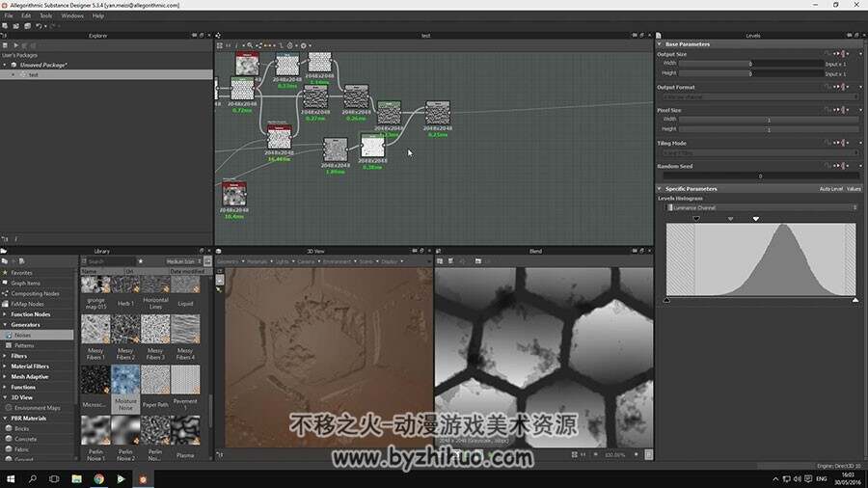The image size is (868, 488).
Task: Click the Undo icon in main toolbar
Action: pyautogui.click(x=39, y=26)
